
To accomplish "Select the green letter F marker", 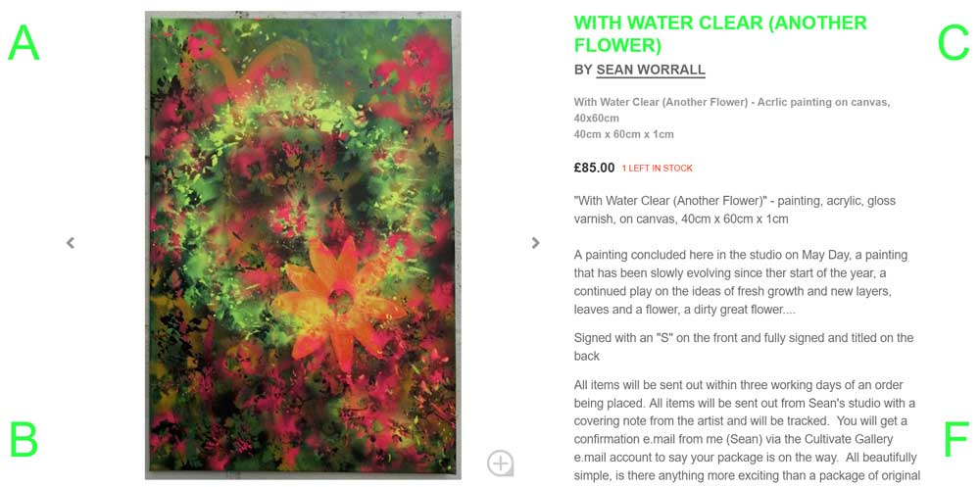I will (x=955, y=439).
